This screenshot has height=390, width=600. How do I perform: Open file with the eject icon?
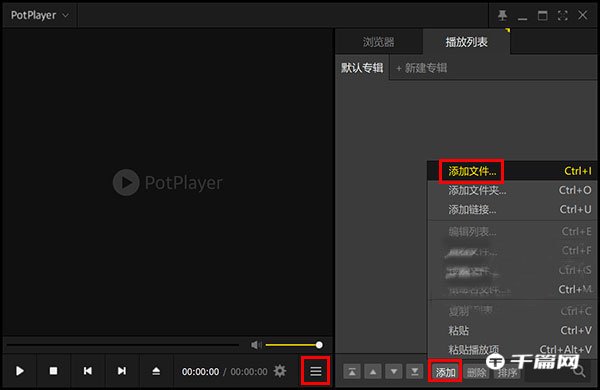tap(156, 371)
